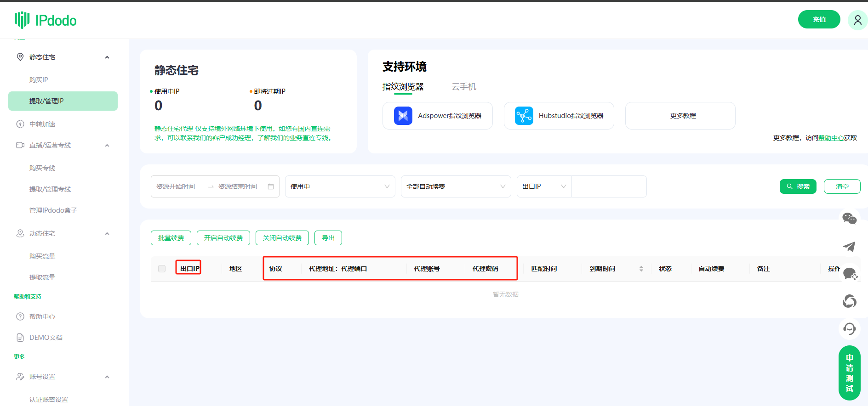Open 购买IP in the sidebar
Viewport: 868px width, 406px height.
coord(39,80)
